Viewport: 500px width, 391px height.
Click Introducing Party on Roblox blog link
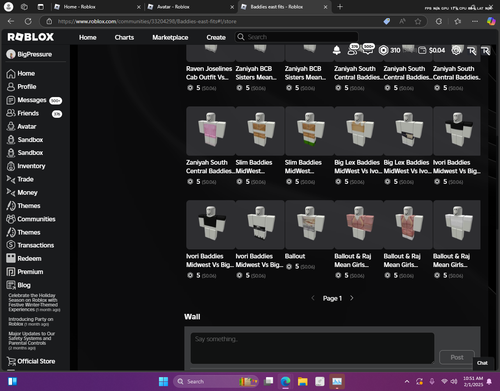coord(31,321)
